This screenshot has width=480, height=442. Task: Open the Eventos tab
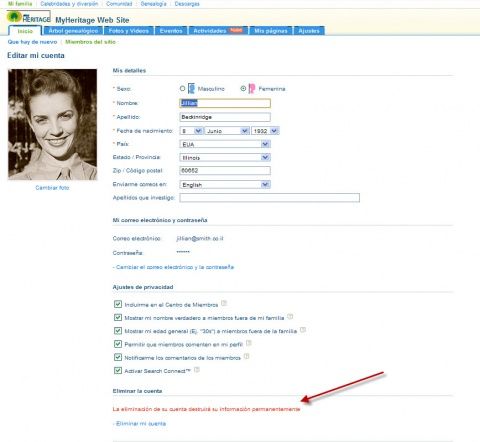coord(171,31)
